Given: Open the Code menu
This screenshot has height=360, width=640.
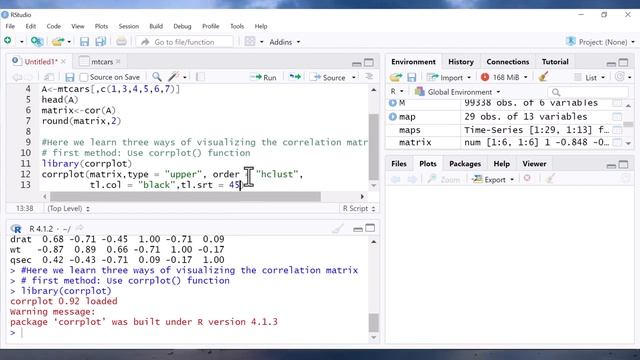Looking at the screenshot, I should click(x=53, y=26).
